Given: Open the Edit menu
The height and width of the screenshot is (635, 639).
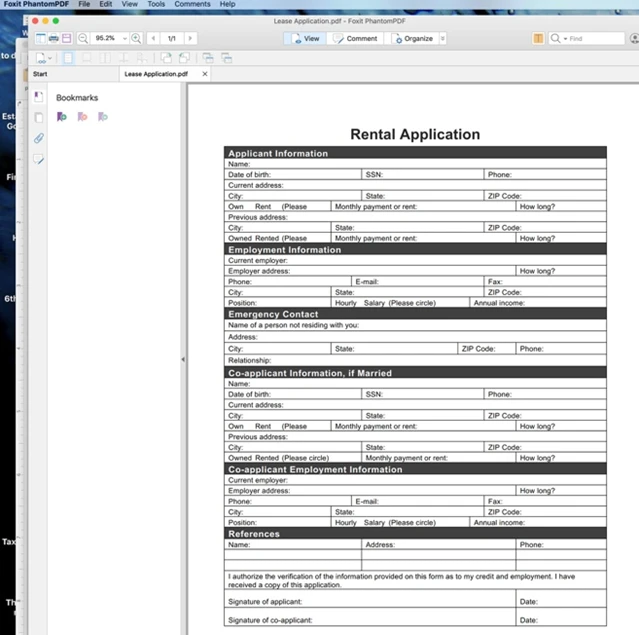Looking at the screenshot, I should 106,4.
